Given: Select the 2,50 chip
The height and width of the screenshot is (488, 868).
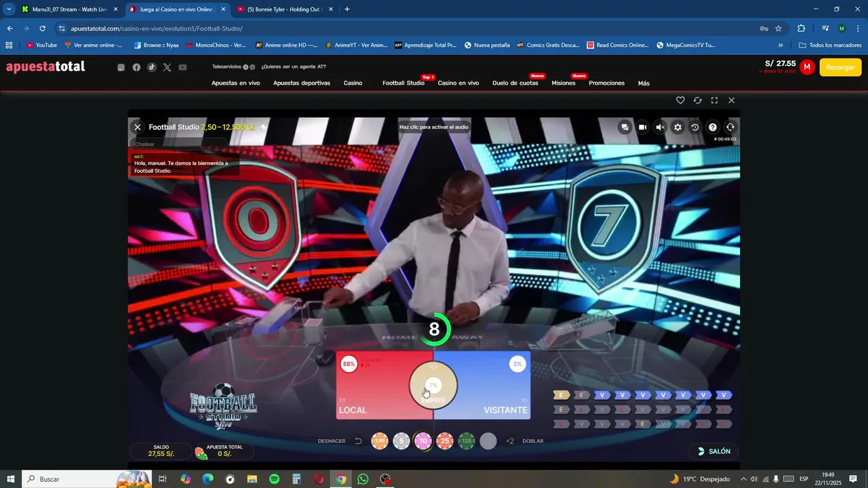Looking at the screenshot, I should [380, 441].
